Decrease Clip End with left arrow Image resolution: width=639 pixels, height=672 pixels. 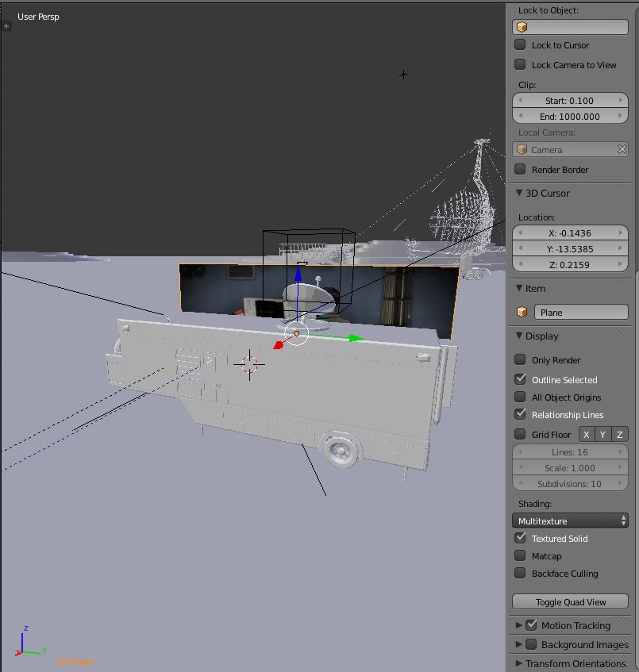pos(520,116)
